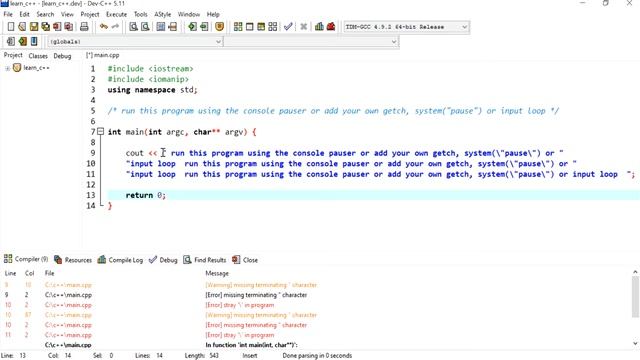640x360 pixels.
Task: Open the Execute menu
Action: [116, 14]
